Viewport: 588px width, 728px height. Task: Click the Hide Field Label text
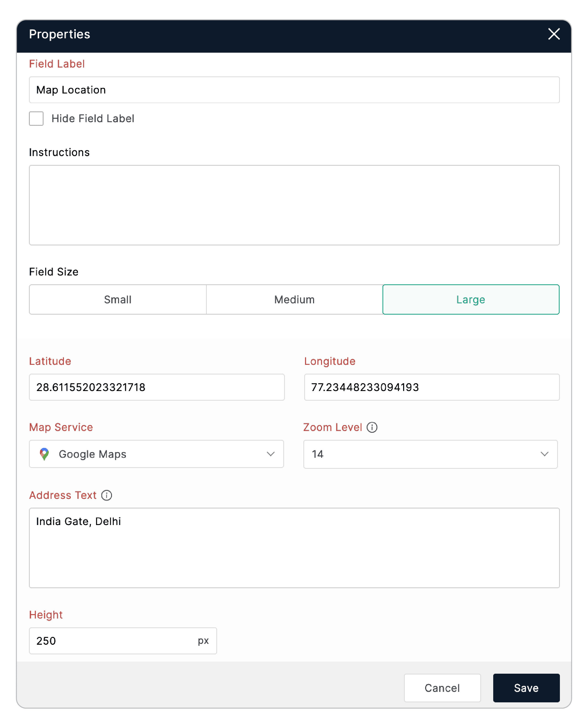(93, 119)
